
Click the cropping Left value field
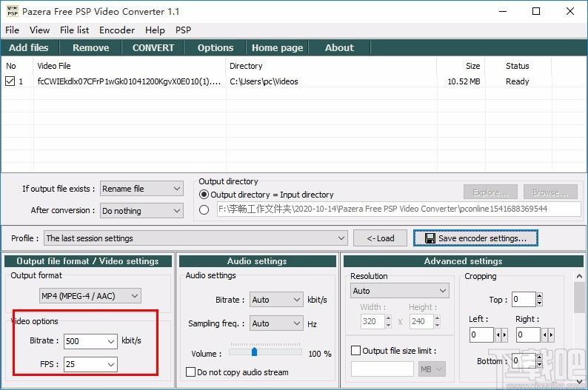(x=481, y=334)
